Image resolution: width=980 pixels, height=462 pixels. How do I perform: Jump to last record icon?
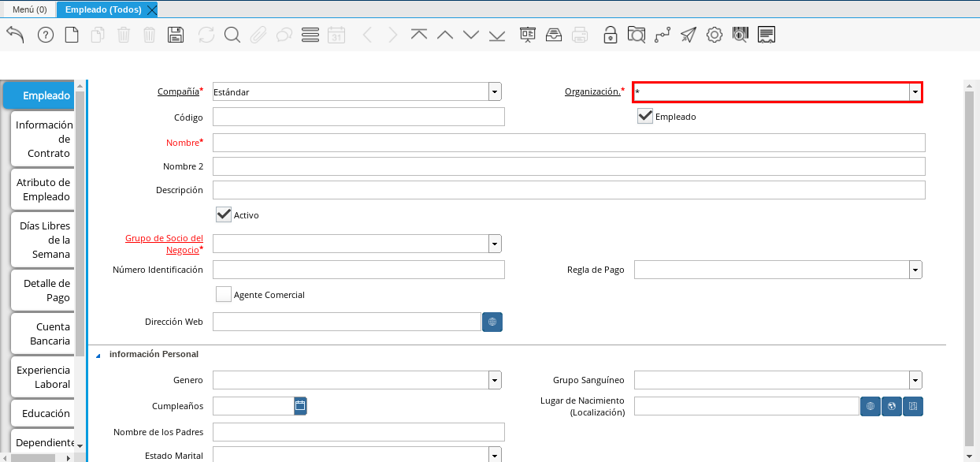497,35
